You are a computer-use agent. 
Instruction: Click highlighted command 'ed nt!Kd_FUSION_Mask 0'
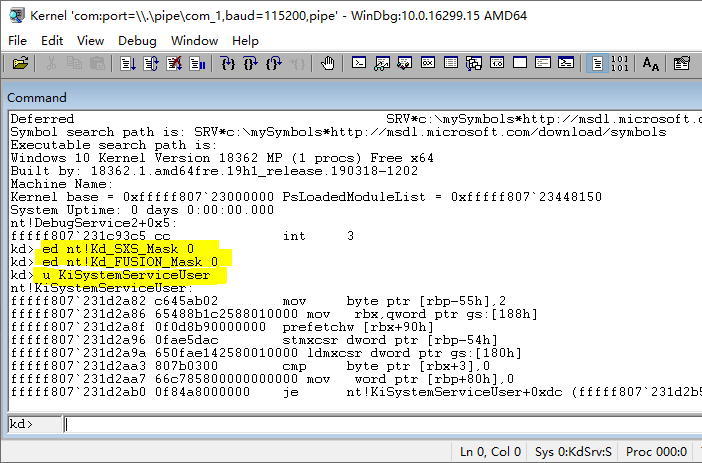tap(130, 262)
